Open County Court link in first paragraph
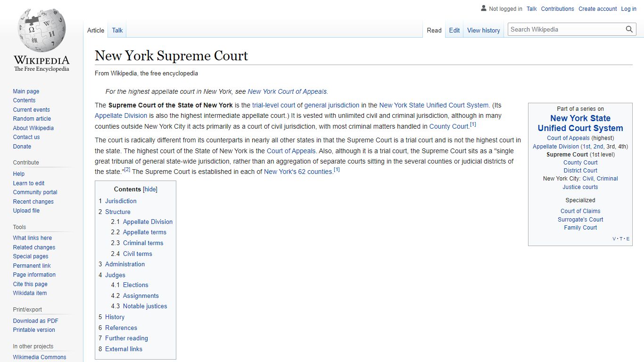Screen dimensions: 644x362 [449, 126]
